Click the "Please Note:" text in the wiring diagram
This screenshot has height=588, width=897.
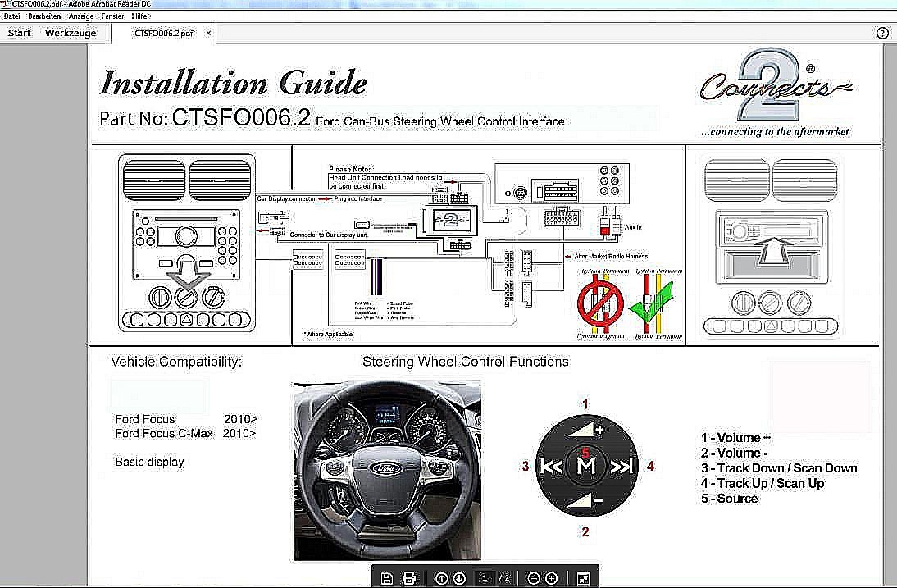tap(350, 169)
